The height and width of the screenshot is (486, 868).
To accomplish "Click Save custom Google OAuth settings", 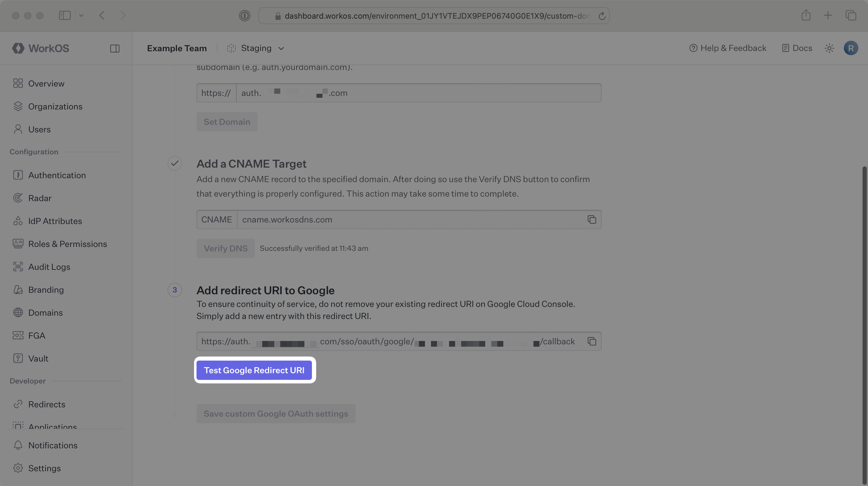I will 276,414.
